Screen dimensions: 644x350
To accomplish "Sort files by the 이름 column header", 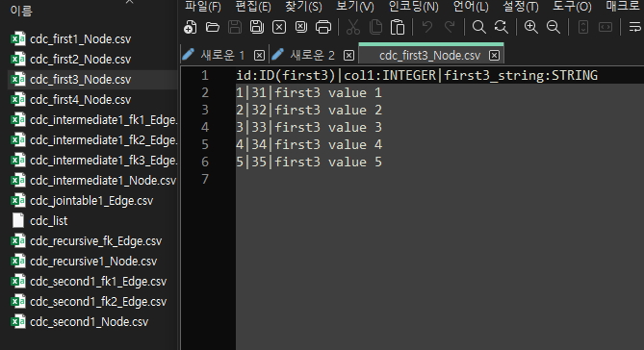I will (21, 11).
